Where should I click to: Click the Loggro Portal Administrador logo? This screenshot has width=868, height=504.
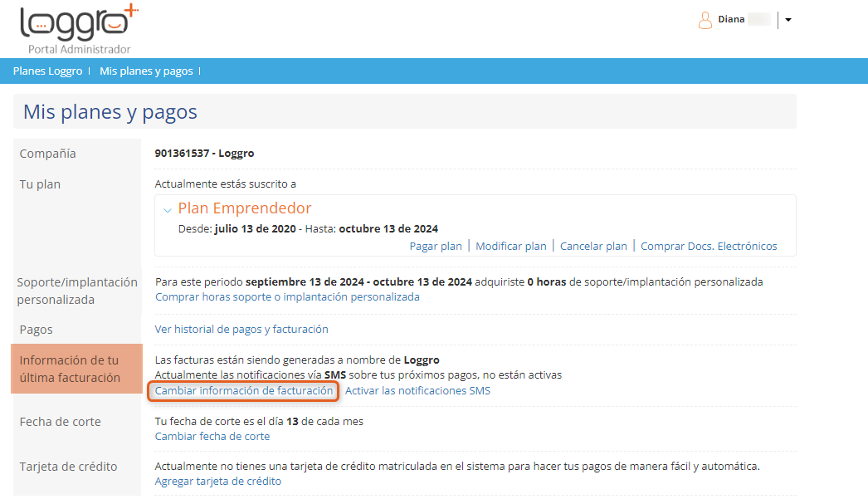(79, 29)
